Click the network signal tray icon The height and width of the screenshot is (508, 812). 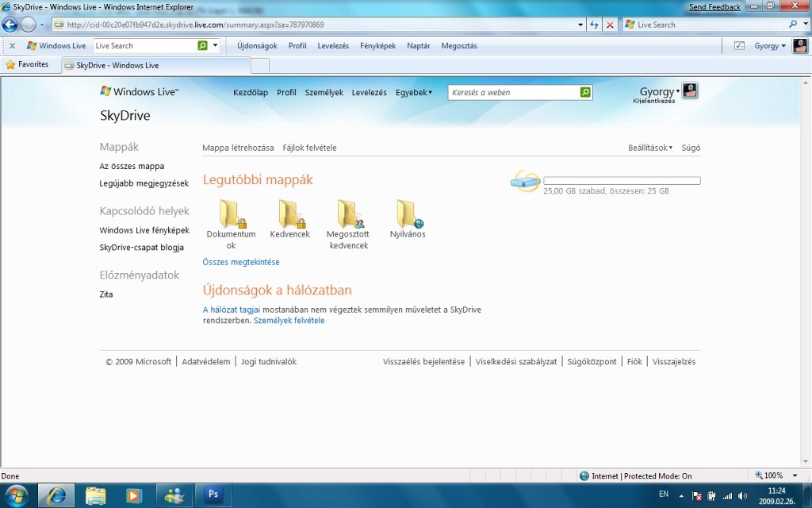727,495
